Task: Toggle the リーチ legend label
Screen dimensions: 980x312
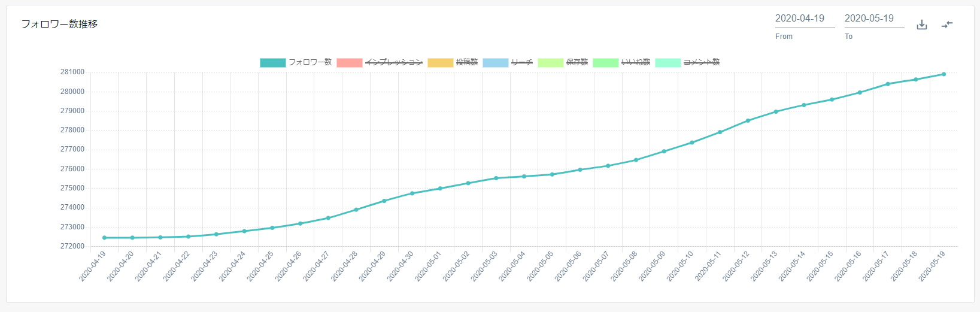Action: coord(521,62)
